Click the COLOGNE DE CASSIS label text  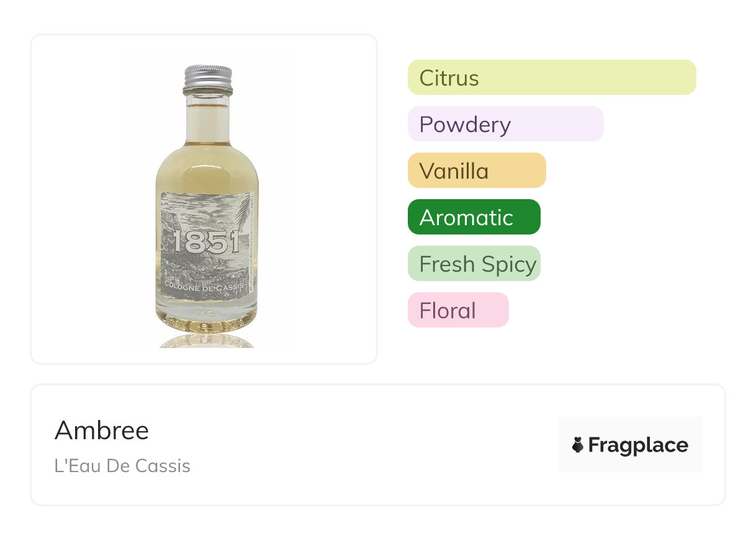(205, 285)
